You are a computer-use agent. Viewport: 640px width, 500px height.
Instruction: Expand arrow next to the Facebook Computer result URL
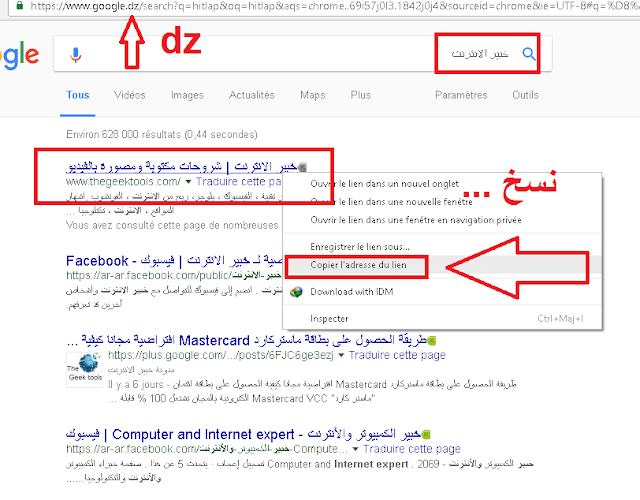tap(356, 449)
